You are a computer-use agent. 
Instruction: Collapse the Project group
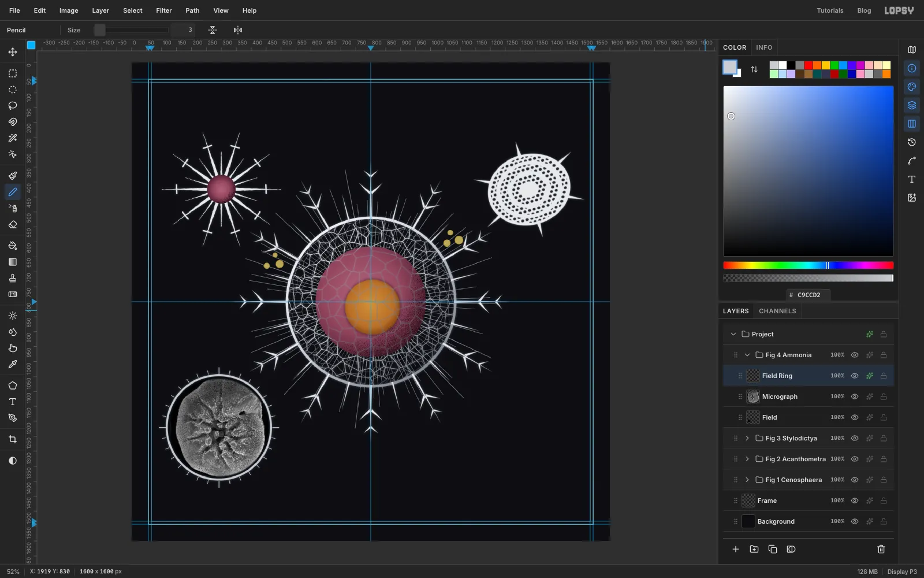pyautogui.click(x=733, y=334)
